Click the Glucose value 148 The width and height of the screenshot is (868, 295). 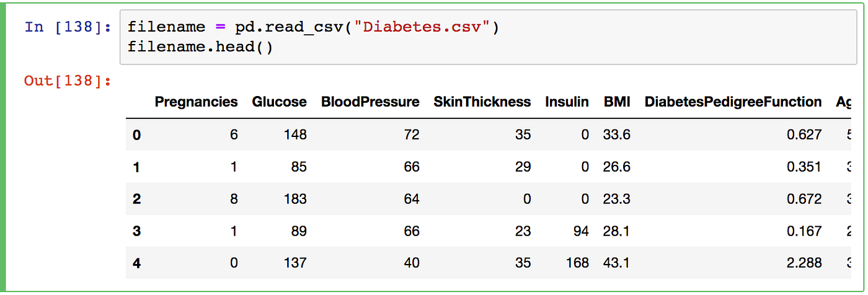[x=295, y=134]
